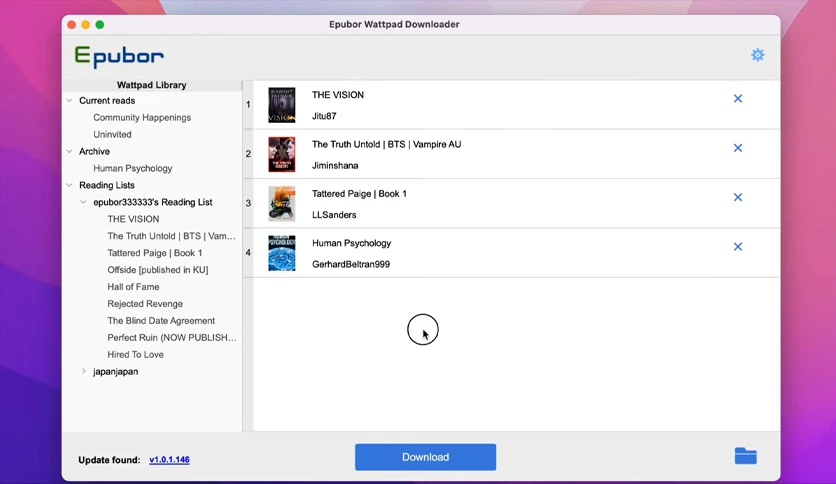The width and height of the screenshot is (836, 484).
Task: Start the Download button
Action: click(425, 457)
